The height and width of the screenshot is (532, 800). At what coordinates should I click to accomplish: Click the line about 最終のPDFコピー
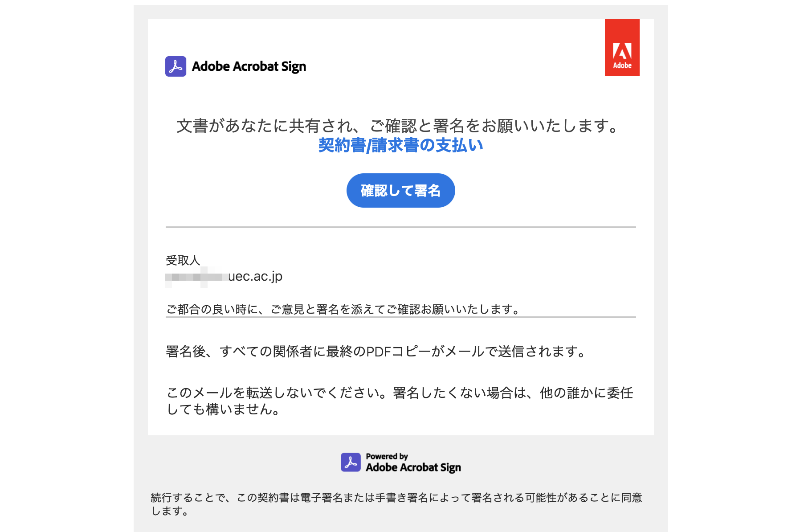[x=376, y=352]
